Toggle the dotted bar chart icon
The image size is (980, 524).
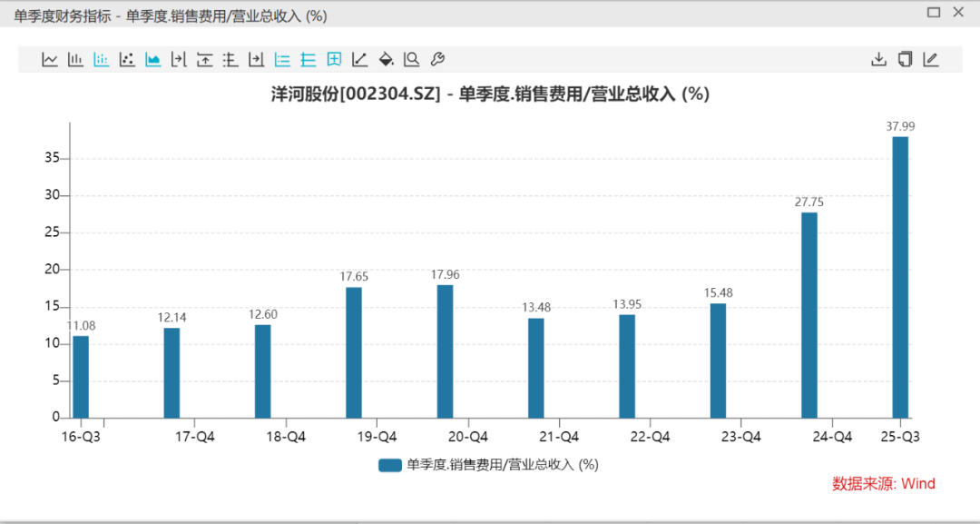102,59
